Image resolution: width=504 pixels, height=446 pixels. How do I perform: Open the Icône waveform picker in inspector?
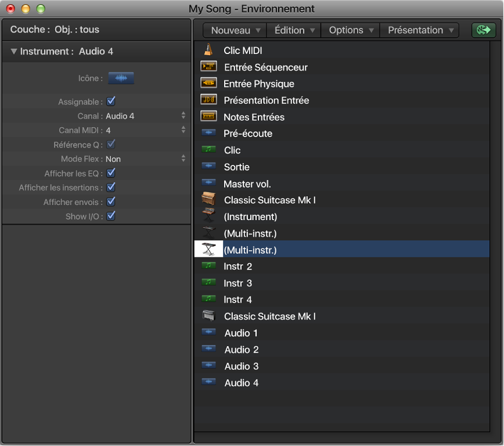pos(121,78)
